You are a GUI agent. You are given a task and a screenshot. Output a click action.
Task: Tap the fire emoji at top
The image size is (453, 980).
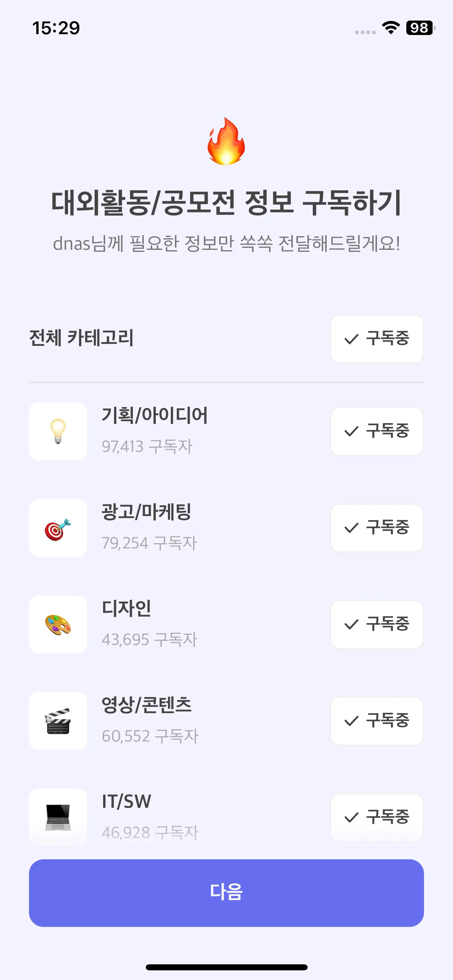pos(226,141)
